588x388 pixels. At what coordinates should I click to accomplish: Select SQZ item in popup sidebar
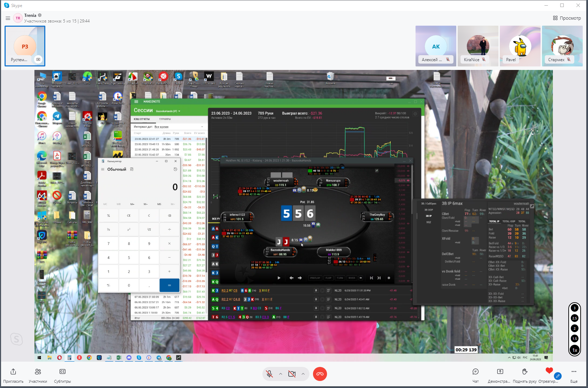[x=429, y=222]
